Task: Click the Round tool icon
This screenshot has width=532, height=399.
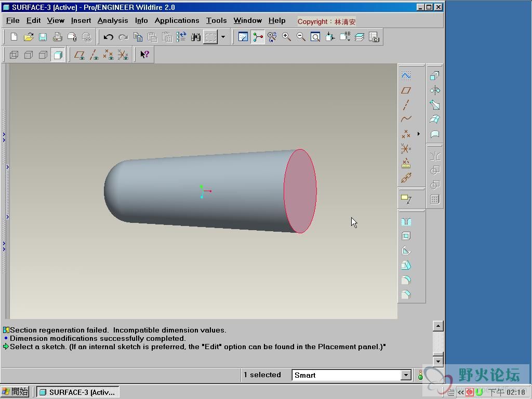Action: click(x=406, y=280)
